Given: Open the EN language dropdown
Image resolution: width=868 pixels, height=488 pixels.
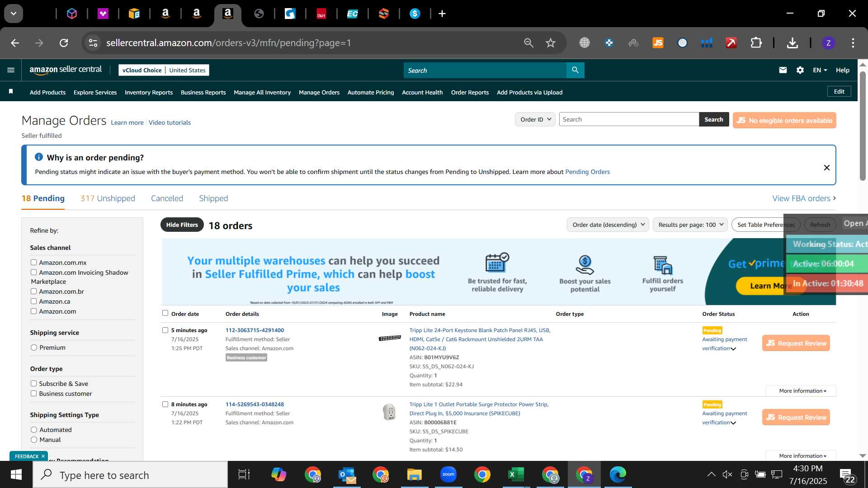Looking at the screenshot, I should click(820, 70).
